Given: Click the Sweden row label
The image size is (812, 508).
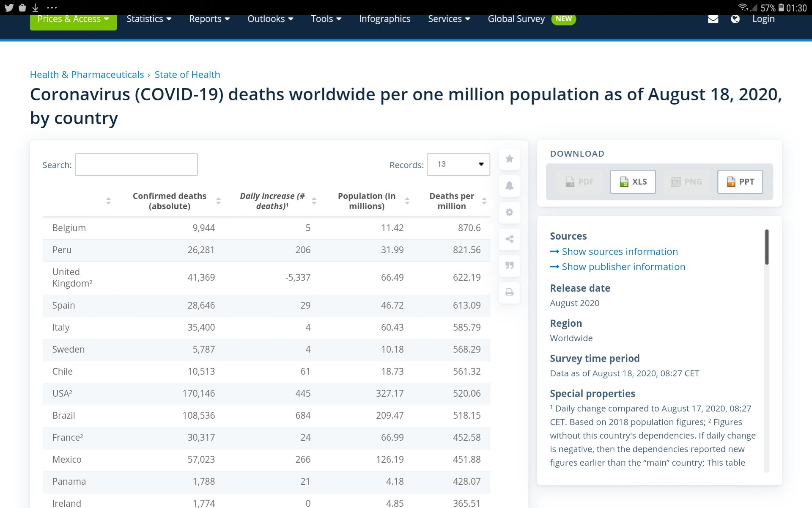Looking at the screenshot, I should [x=68, y=349].
